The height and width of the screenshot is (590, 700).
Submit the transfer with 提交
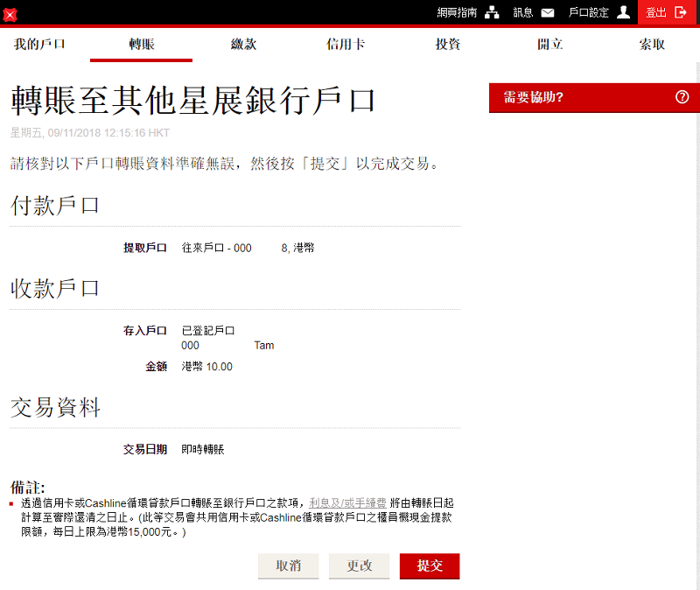point(429,566)
